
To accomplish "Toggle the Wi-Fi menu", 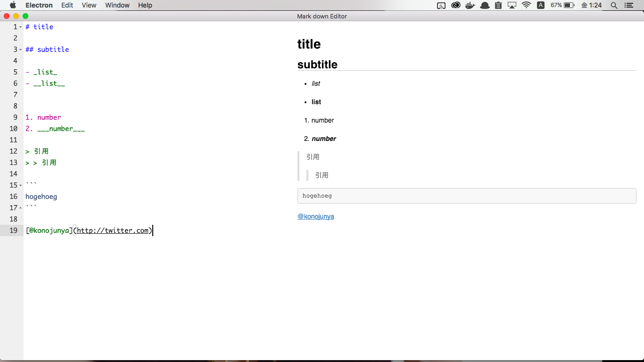I will pyautogui.click(x=527, y=5).
